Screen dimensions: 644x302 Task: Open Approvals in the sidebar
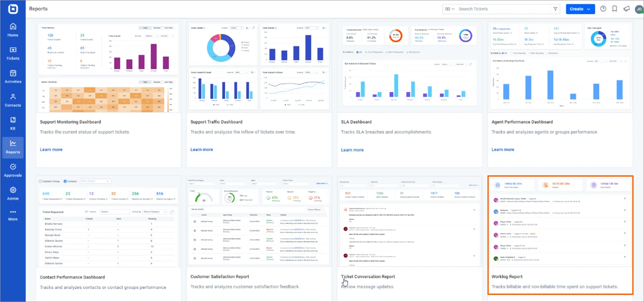pyautogui.click(x=13, y=170)
